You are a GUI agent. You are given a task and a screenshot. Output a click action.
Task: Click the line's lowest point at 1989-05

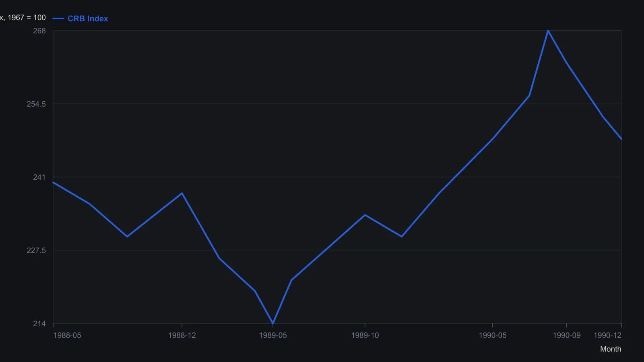coord(273,323)
